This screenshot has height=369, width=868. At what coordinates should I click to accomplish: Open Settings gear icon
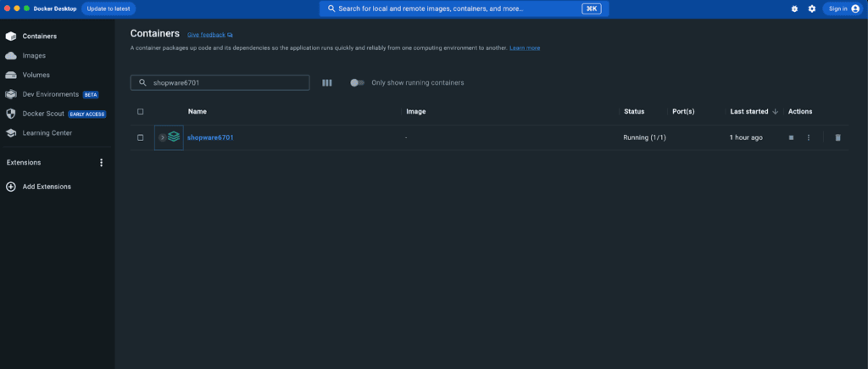[x=811, y=8]
